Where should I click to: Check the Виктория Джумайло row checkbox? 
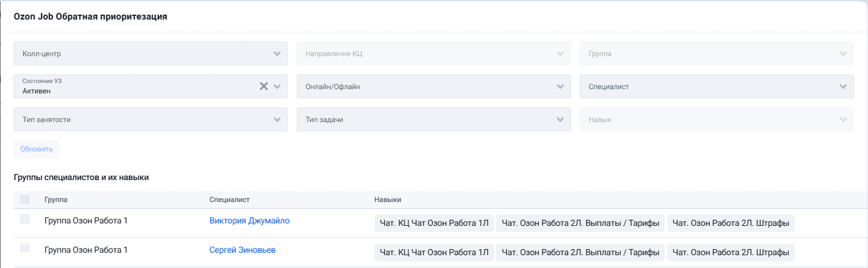click(24, 219)
